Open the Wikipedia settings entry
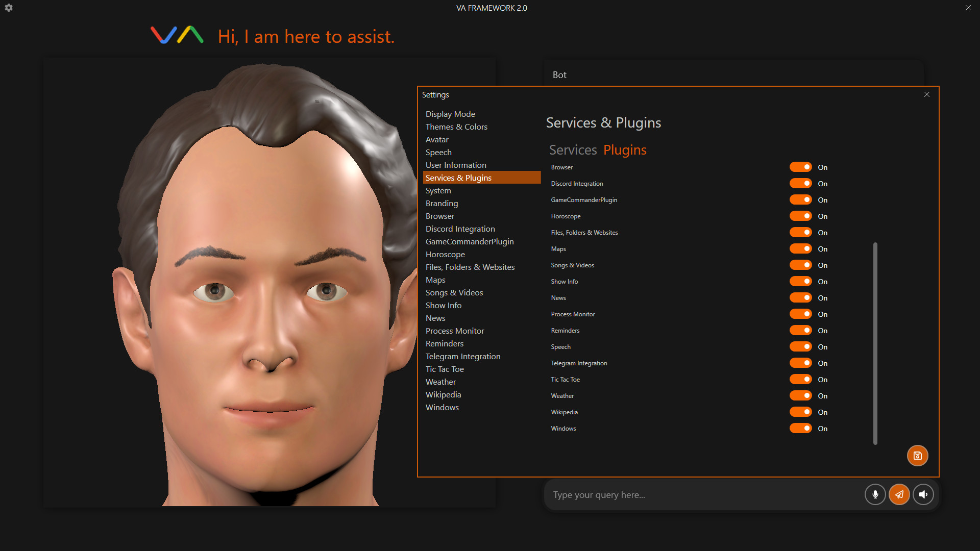Viewport: 980px width, 551px height. tap(443, 395)
